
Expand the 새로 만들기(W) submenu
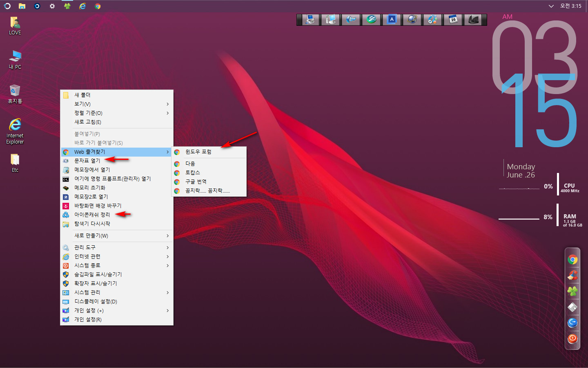(x=117, y=236)
